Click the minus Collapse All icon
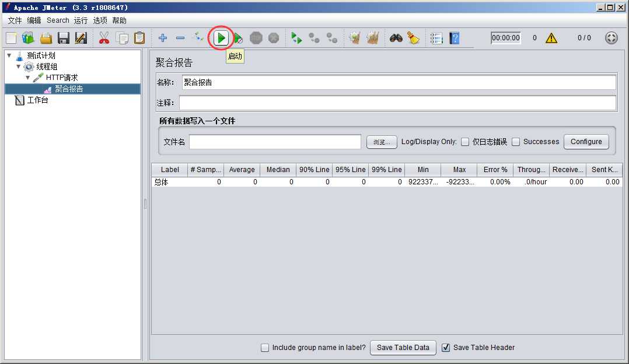The image size is (629, 364). point(180,38)
